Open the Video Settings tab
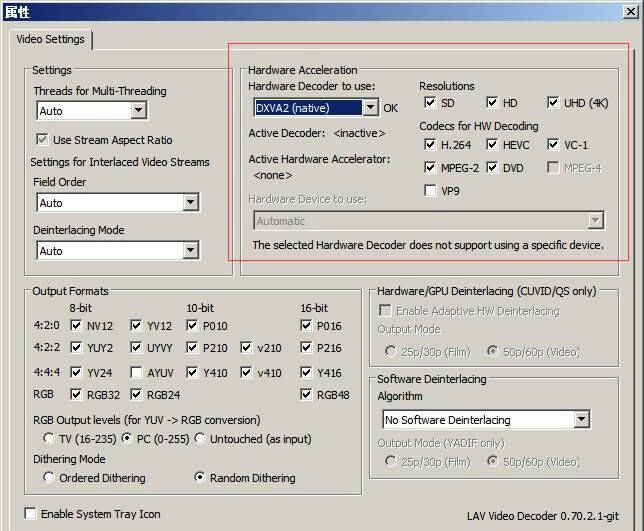Screen dimensions: 644x531 tap(51, 39)
